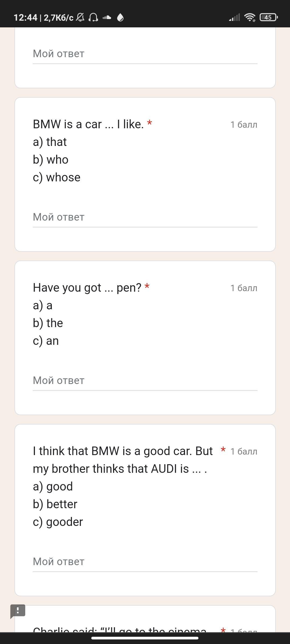Tap the option text 'a) that'
The width and height of the screenshot is (290, 644).
point(50,142)
